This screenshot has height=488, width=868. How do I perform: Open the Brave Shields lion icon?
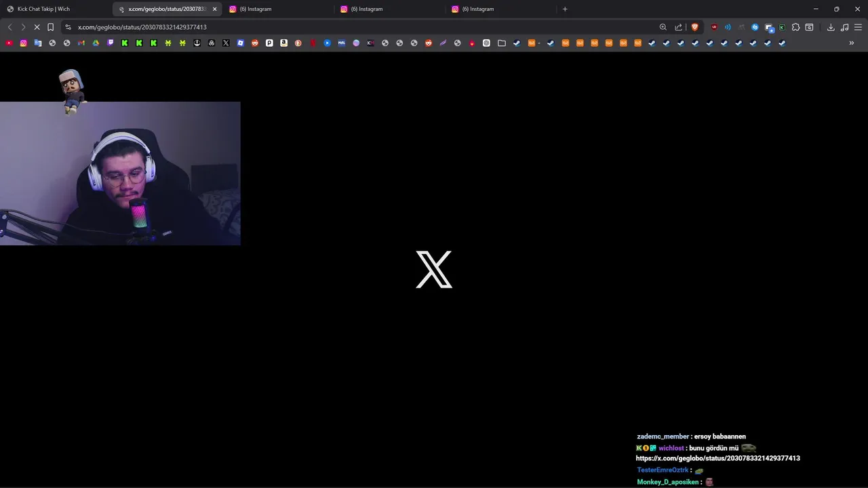(695, 27)
